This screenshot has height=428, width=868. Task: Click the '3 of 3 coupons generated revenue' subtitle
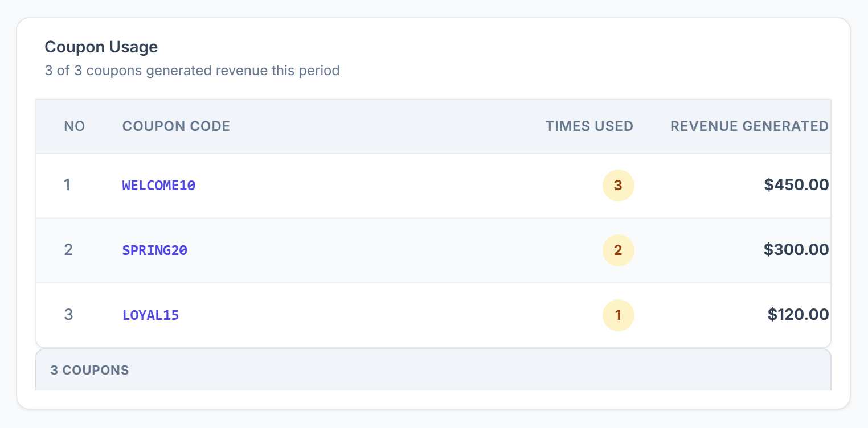coord(193,71)
